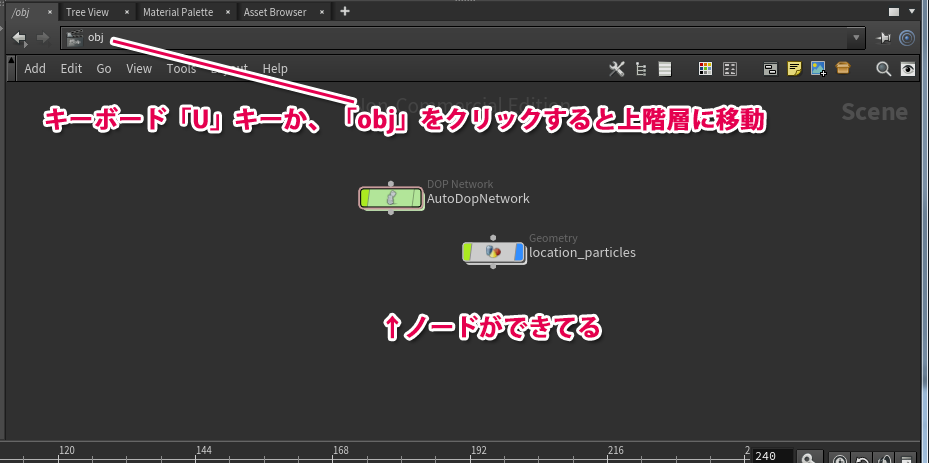Add a sticky note

(x=794, y=69)
